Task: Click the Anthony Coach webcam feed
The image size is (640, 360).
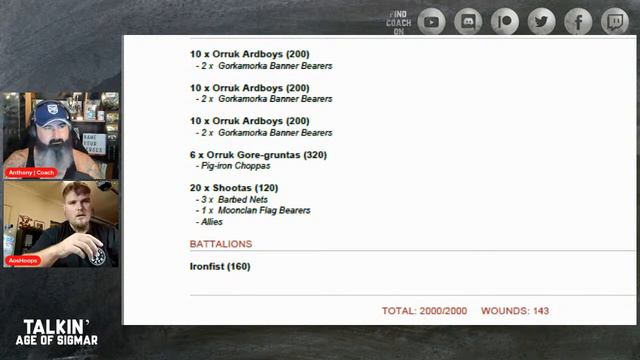Action: tap(61, 136)
